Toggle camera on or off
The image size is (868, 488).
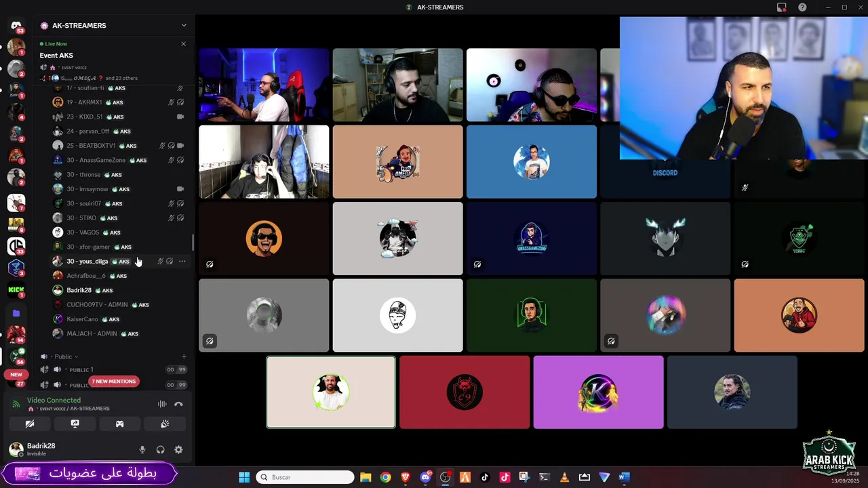coord(30,424)
